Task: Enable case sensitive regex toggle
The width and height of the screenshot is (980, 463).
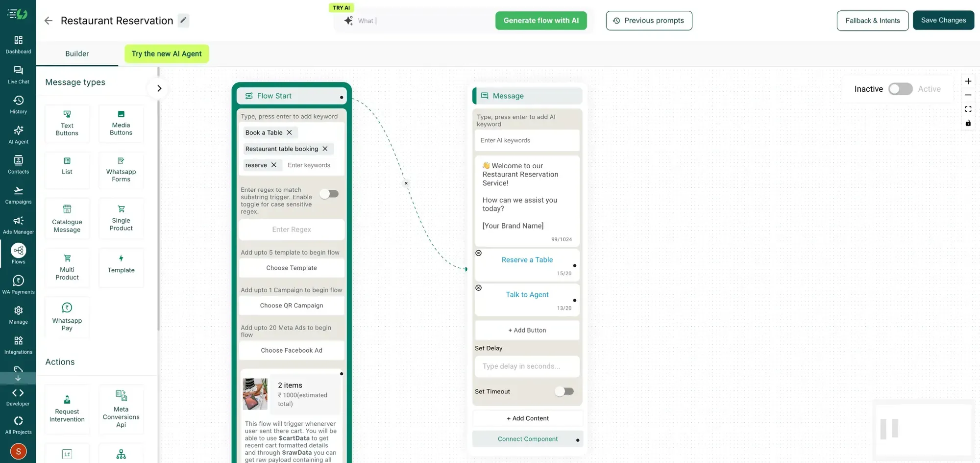Action: (x=329, y=194)
